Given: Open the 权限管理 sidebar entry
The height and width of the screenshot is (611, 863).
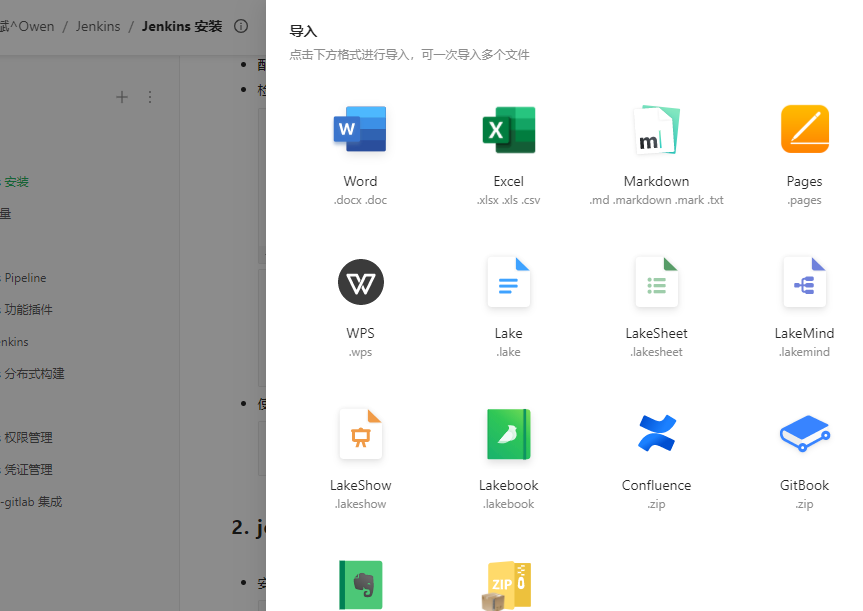Looking at the screenshot, I should point(26,438).
